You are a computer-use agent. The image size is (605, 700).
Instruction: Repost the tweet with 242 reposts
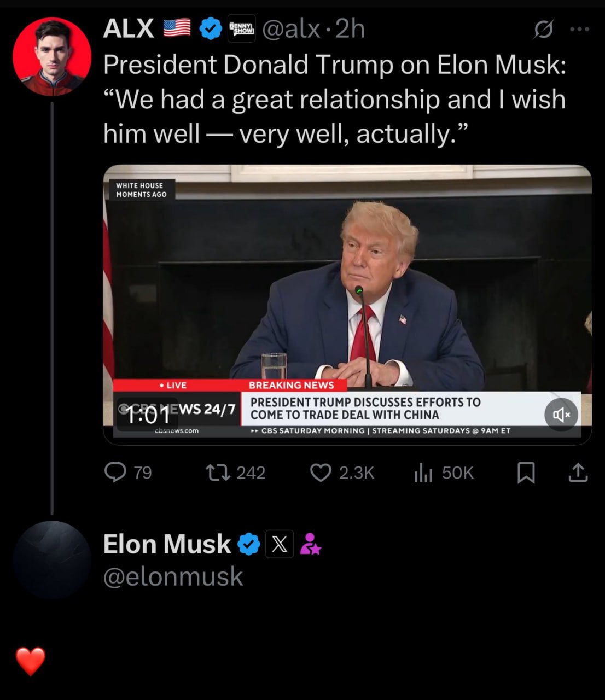pyautogui.click(x=217, y=472)
